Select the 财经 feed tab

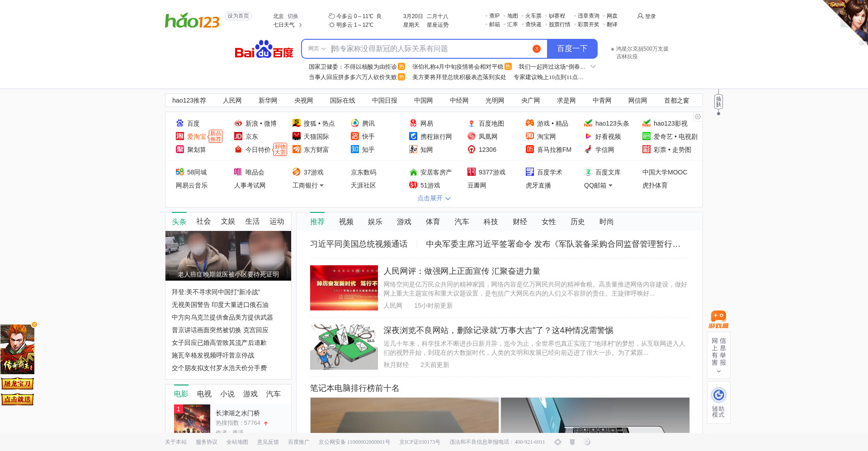click(520, 222)
